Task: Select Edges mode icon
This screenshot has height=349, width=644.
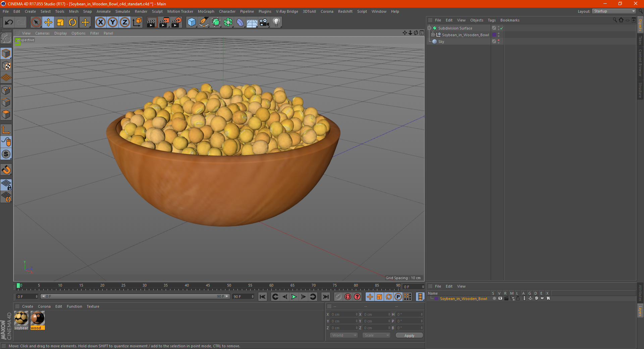Action: tap(6, 102)
